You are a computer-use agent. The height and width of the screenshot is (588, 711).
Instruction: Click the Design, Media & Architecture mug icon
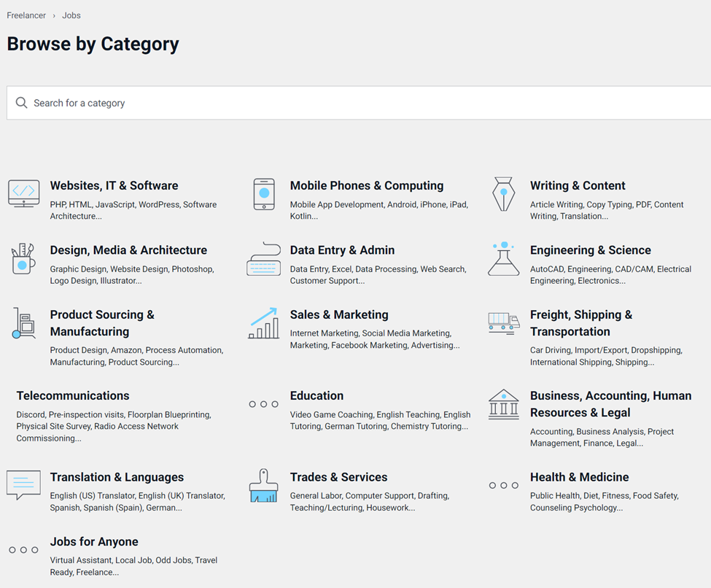(24, 258)
